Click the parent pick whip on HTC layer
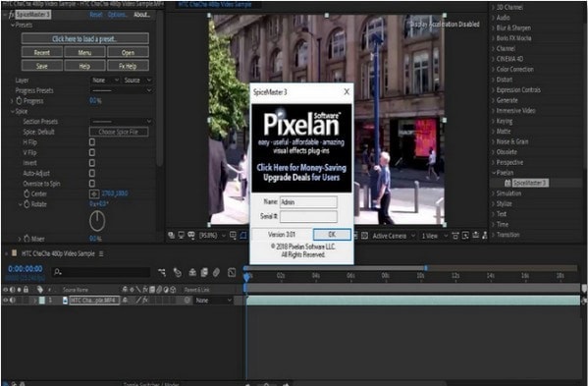Viewport: 588px width, 386px height. 187,301
